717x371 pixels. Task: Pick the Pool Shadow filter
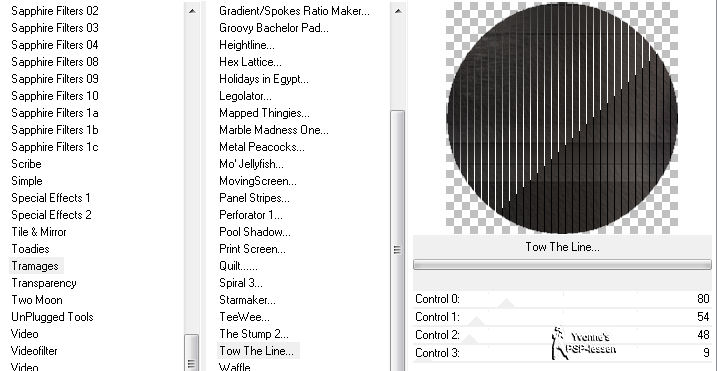coord(255,232)
